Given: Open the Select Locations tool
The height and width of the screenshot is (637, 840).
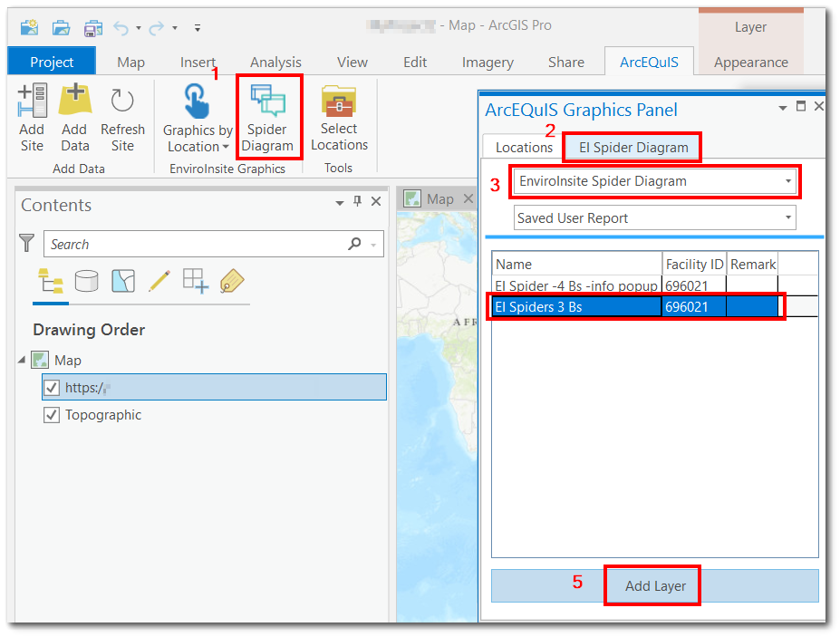Looking at the screenshot, I should click(339, 117).
